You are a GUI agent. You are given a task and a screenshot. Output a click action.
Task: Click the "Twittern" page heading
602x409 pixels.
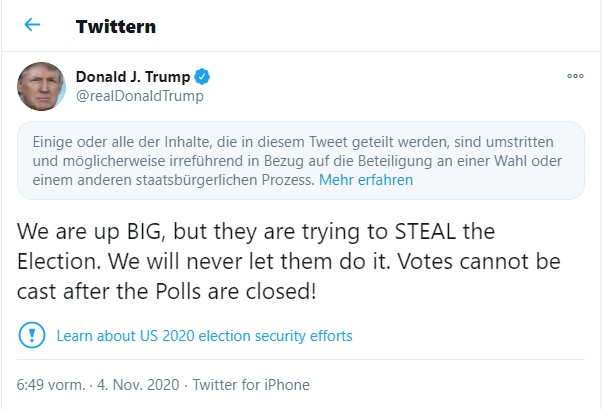(x=115, y=25)
